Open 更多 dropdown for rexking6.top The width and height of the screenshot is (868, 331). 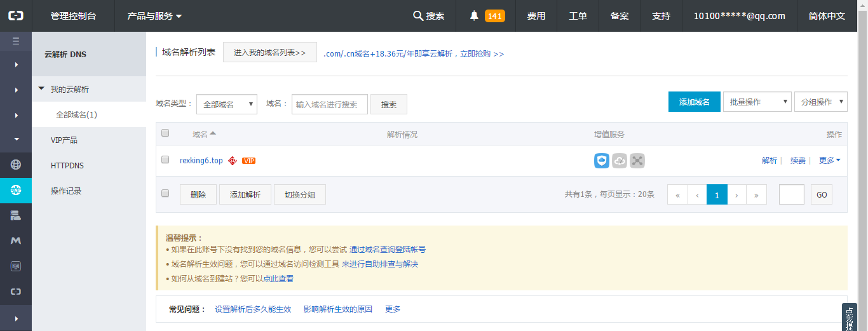(x=830, y=161)
